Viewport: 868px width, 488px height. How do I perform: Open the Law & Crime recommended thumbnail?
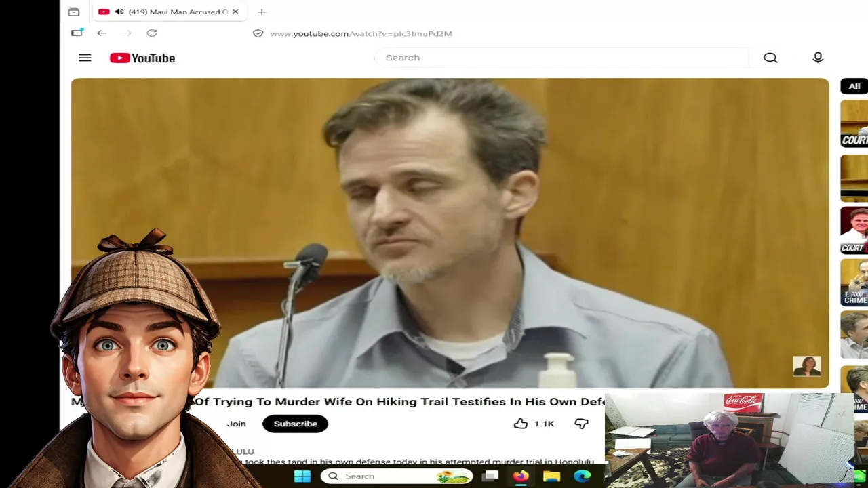coord(854,283)
